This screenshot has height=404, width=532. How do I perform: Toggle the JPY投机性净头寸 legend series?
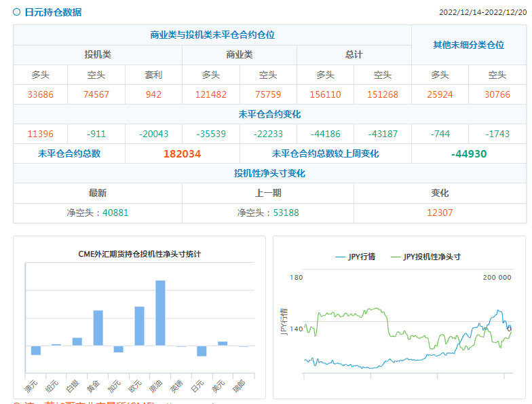coord(426,257)
